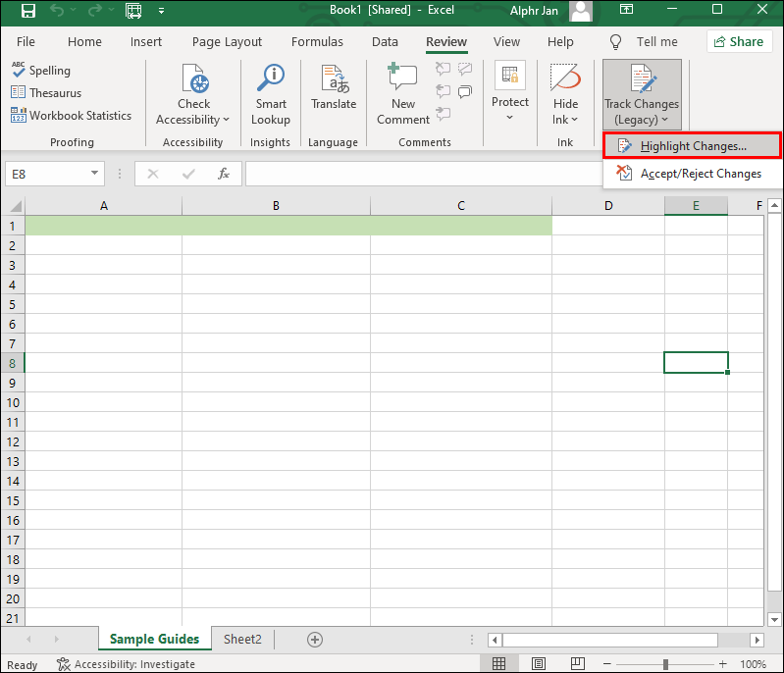Click the Next Comment icon
This screenshot has width=784, height=673.
click(x=443, y=114)
